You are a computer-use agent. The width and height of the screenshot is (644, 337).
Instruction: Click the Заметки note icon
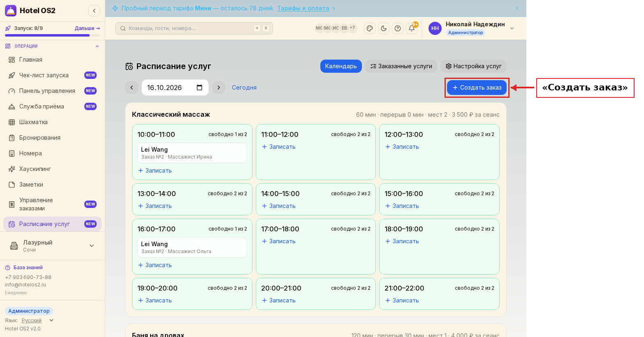12,185
